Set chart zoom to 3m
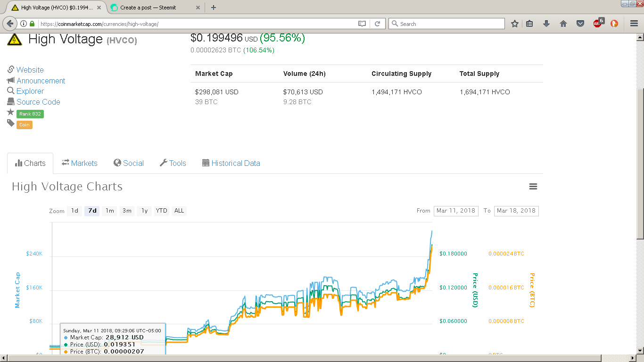This screenshot has height=362, width=644. 127,211
